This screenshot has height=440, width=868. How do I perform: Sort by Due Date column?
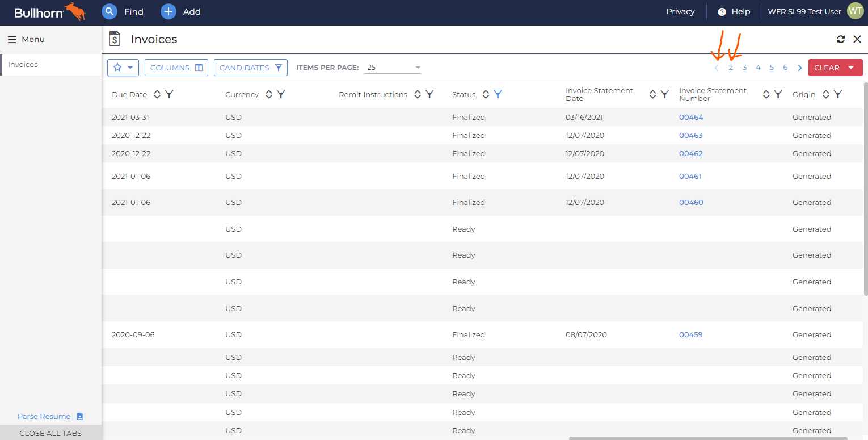[157, 94]
